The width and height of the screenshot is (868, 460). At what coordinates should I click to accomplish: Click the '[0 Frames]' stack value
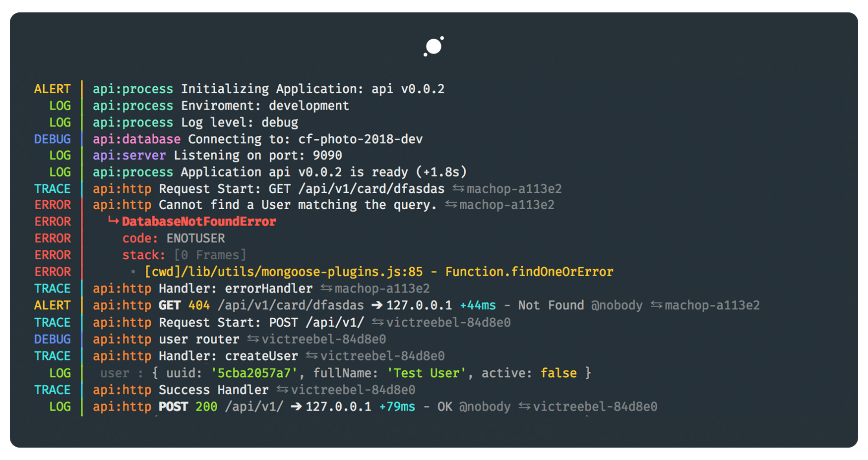point(210,255)
